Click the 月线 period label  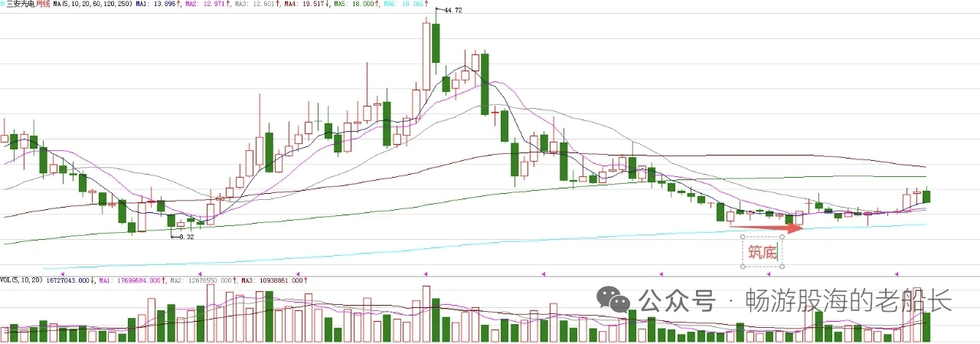pyautogui.click(x=44, y=4)
